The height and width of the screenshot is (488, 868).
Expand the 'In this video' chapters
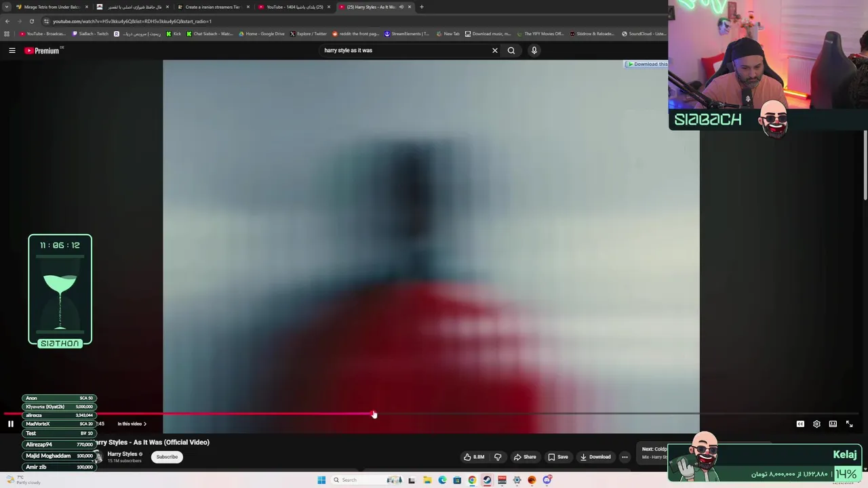coord(132,424)
